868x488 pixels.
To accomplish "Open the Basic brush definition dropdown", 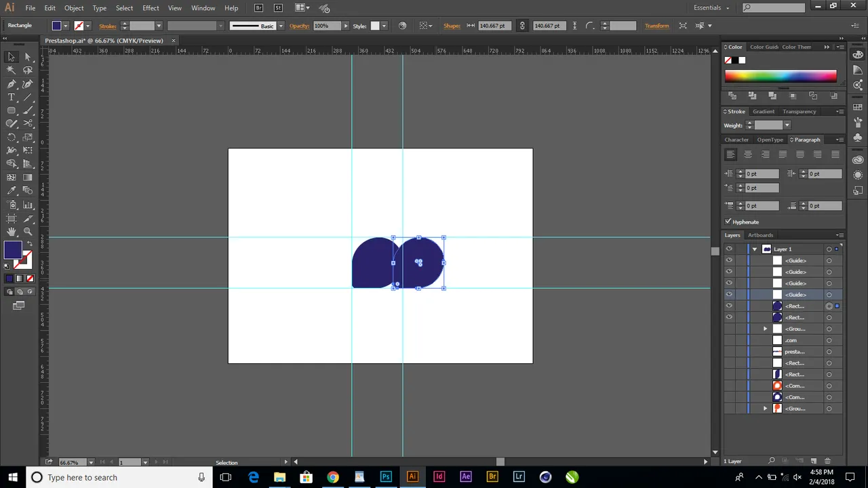I will [x=281, y=26].
